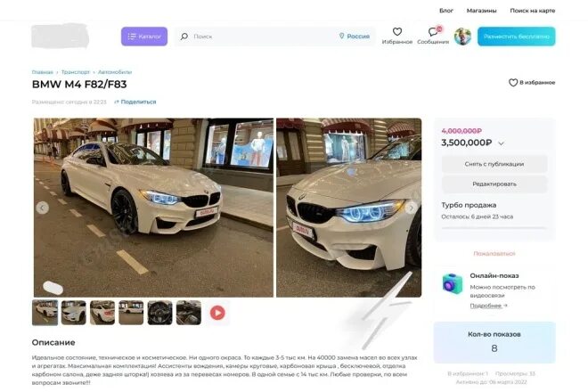Show the previous photo with left arrow
Screen dimensions: 588x392
[x=43, y=208]
